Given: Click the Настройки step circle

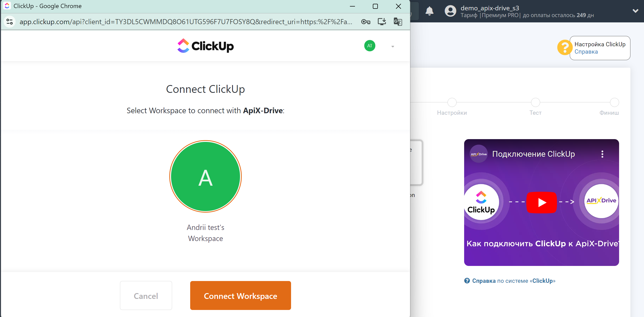Looking at the screenshot, I should pyautogui.click(x=452, y=102).
